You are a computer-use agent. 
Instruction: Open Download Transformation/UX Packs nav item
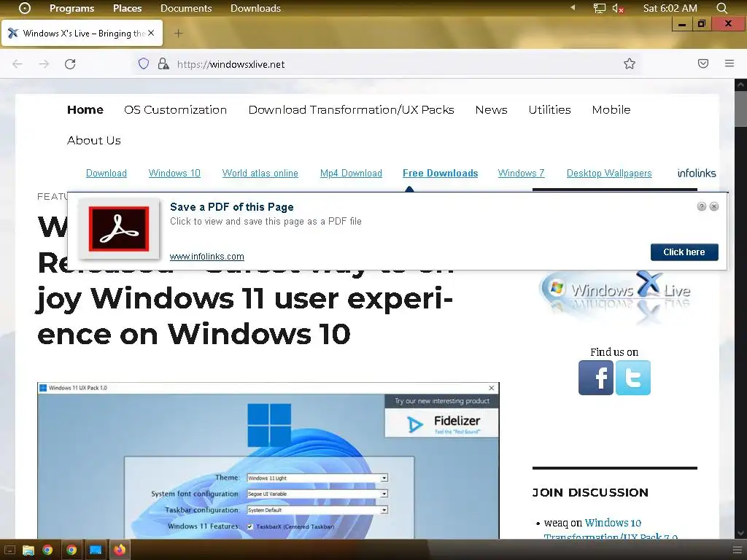(351, 109)
